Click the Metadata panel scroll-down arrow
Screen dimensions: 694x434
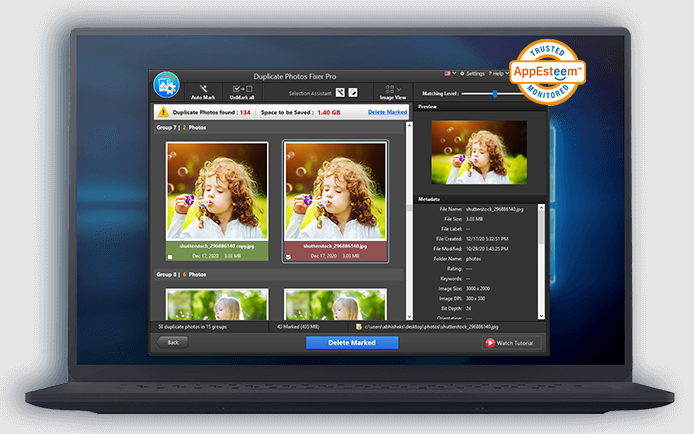[541, 316]
